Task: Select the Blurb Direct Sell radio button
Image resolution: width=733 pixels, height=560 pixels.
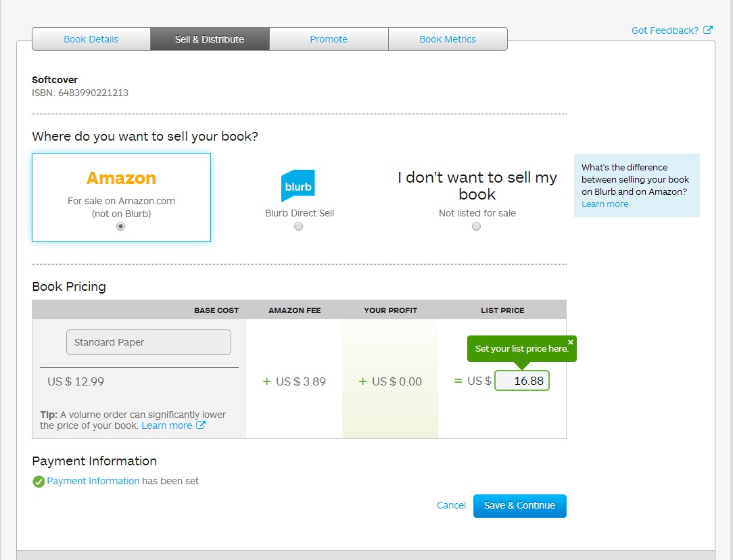Action: click(298, 227)
